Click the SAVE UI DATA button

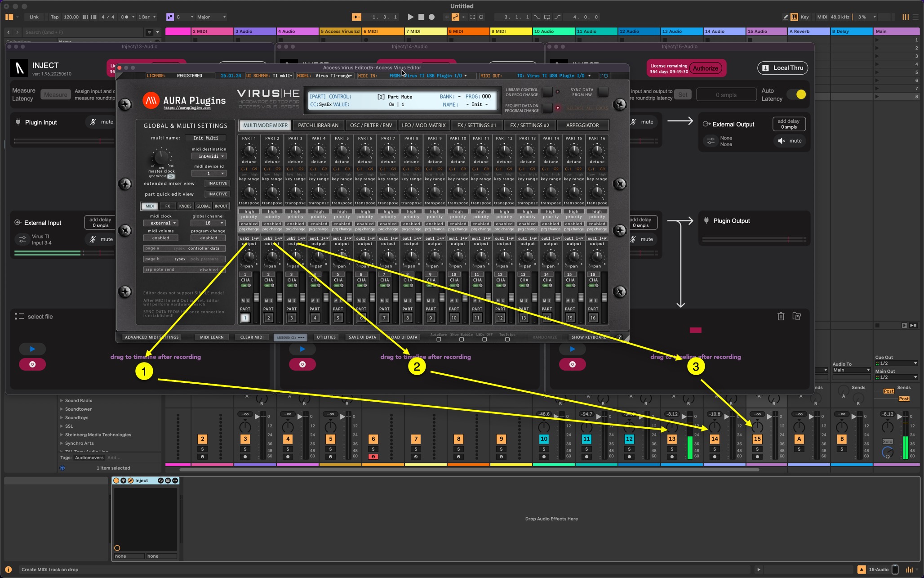[362, 337]
